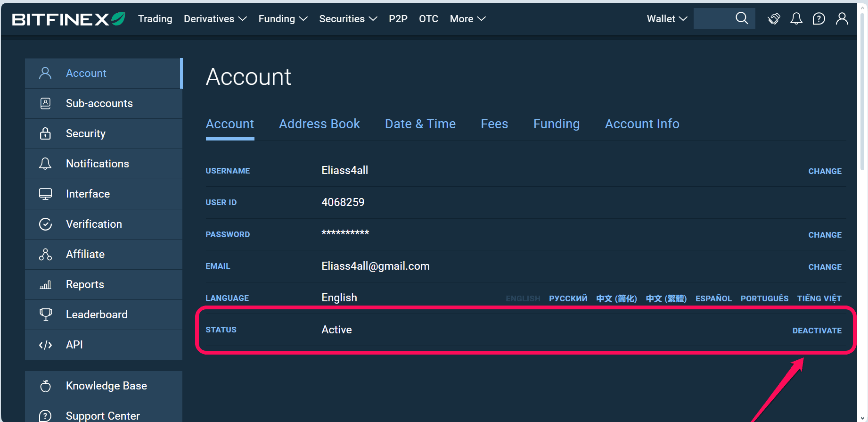Switch language to Português
This screenshot has height=422, width=868.
765,298
